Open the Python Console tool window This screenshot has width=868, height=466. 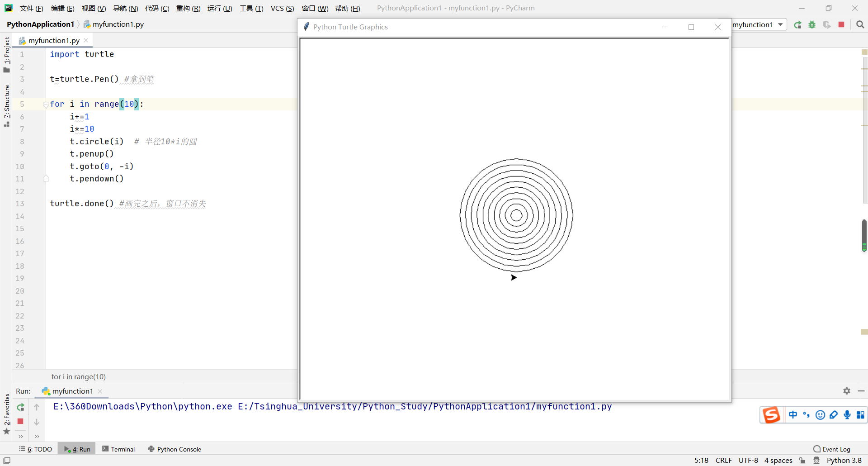175,449
